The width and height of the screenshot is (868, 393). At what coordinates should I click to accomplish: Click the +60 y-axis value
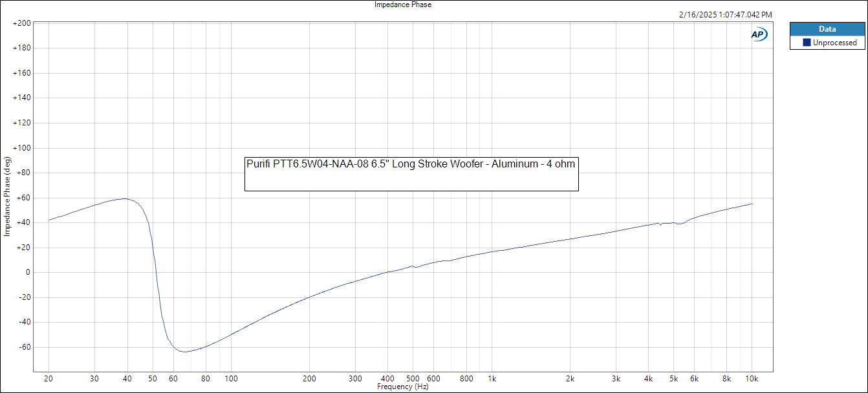23,198
